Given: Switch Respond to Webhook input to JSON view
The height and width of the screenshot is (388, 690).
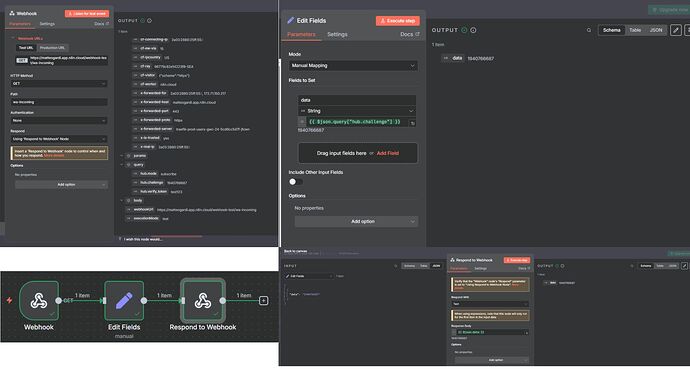Looking at the screenshot, I should (x=436, y=266).
